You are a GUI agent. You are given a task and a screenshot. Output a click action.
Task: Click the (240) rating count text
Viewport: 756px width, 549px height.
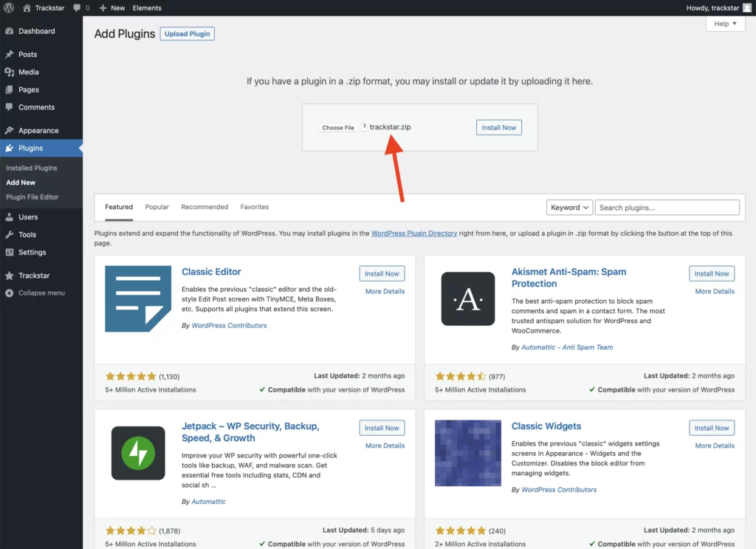(x=497, y=531)
